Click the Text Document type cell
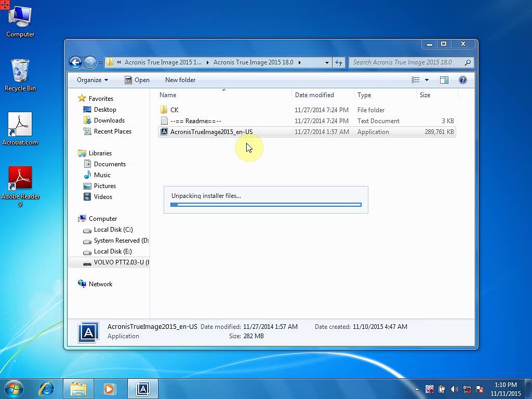The image size is (532, 399). coord(378,121)
